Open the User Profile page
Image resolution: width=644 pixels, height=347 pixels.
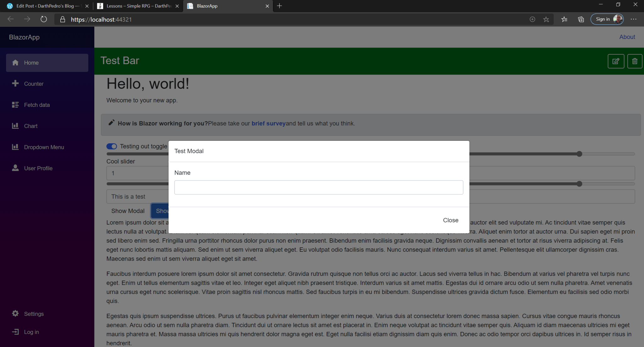(x=38, y=168)
